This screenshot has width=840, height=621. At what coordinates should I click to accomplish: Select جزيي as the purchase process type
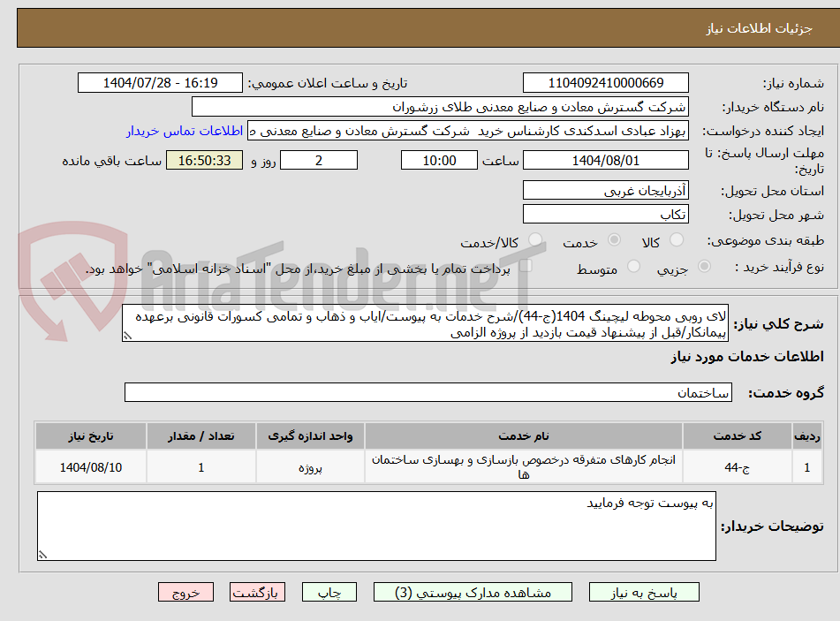click(x=704, y=267)
